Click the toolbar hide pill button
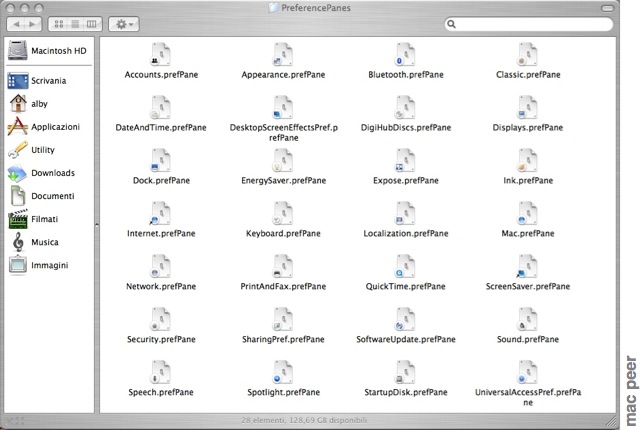 coord(607,8)
